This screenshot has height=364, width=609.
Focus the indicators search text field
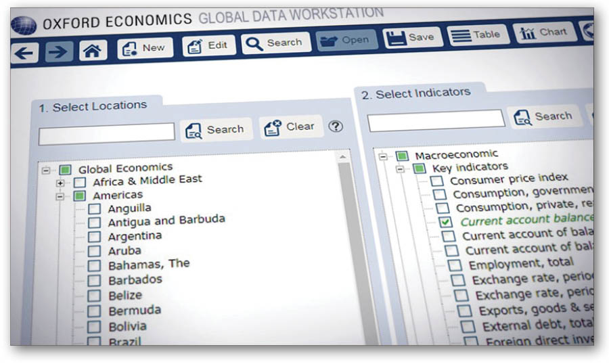(x=436, y=120)
